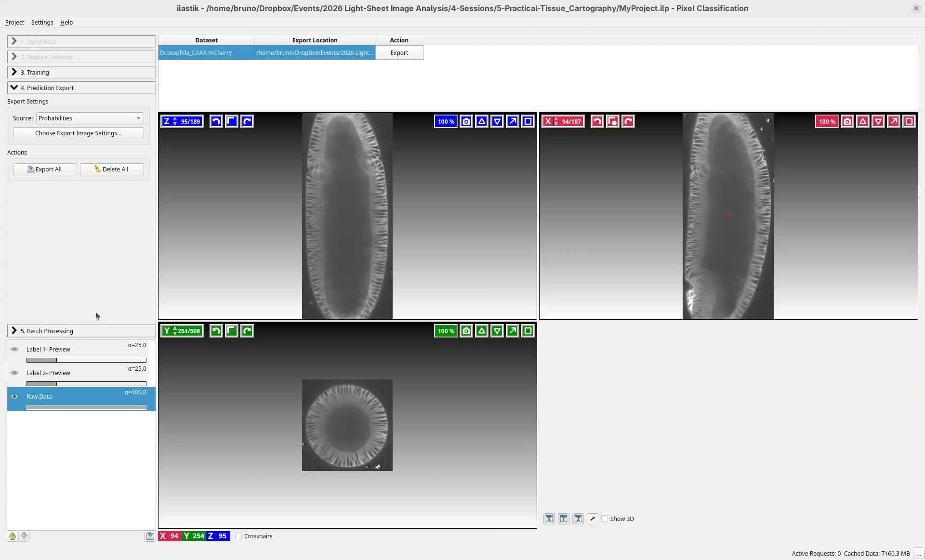Open the Settings menu
The image size is (925, 560).
point(42,22)
